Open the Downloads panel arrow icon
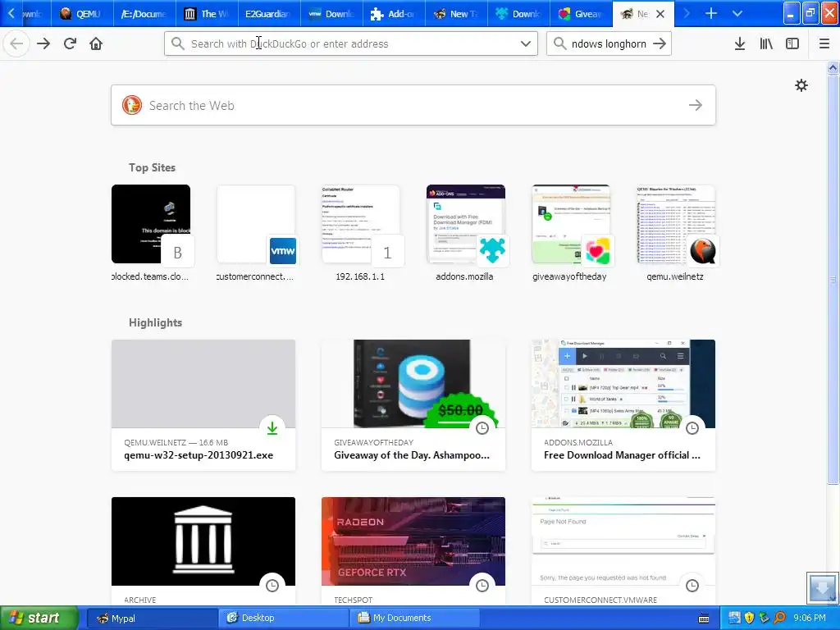This screenshot has height=630, width=840. point(740,43)
